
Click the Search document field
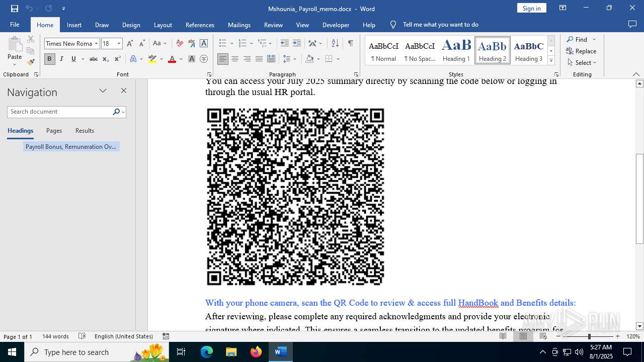tap(60, 112)
